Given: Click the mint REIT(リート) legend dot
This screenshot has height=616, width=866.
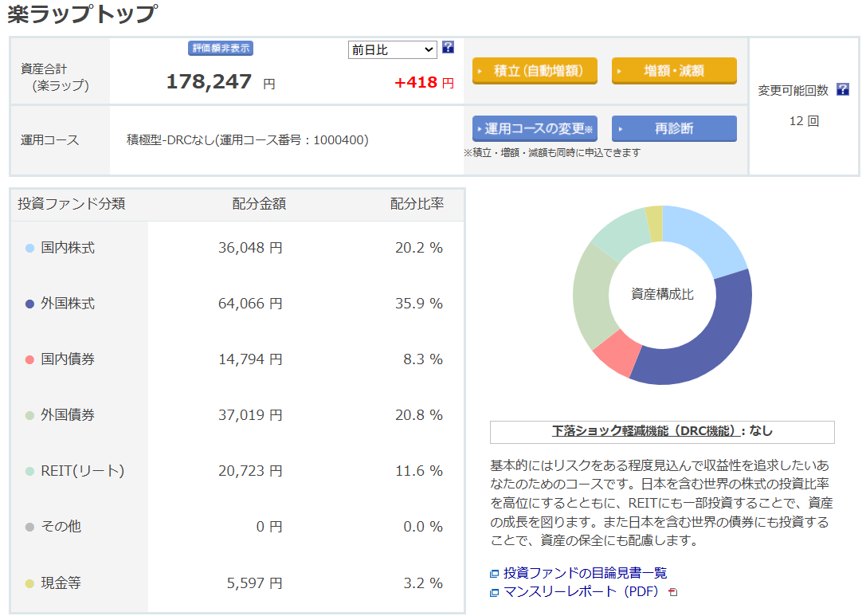Looking at the screenshot, I should [29, 471].
